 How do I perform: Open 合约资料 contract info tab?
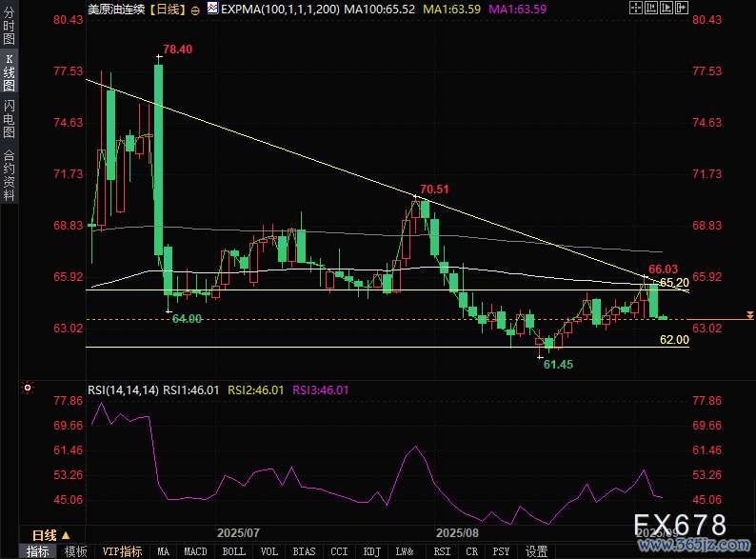click(9, 175)
